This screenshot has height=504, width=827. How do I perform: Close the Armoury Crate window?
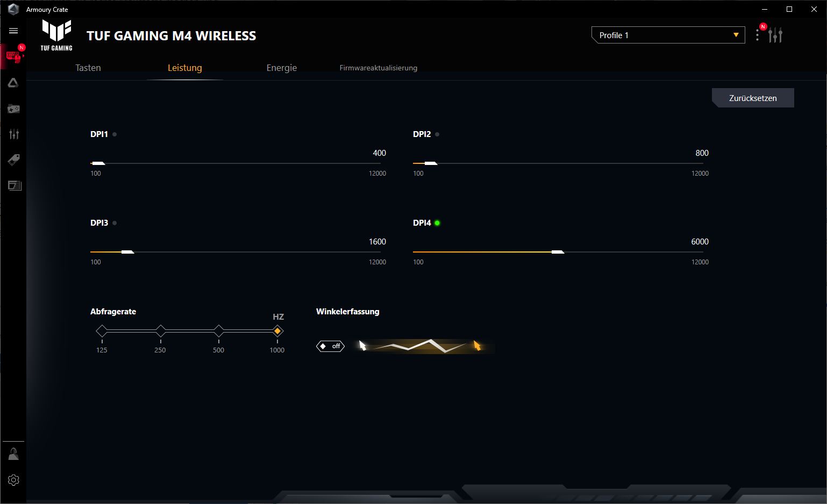[x=814, y=9]
